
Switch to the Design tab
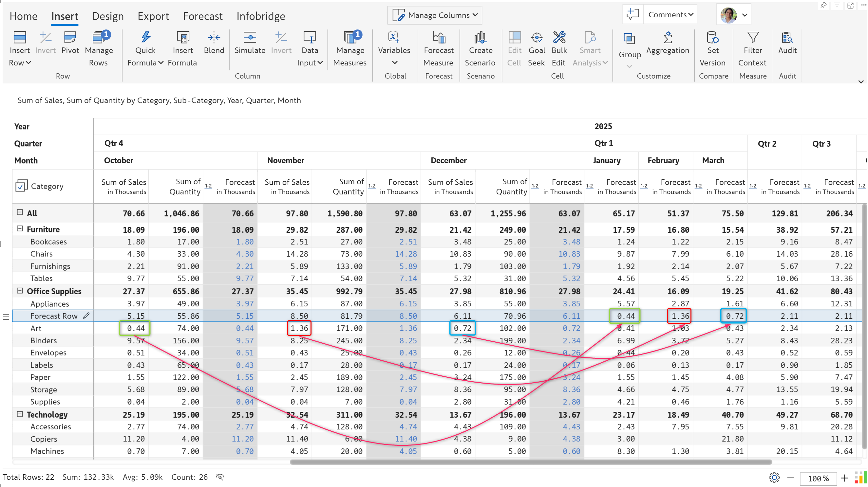pyautogui.click(x=108, y=16)
